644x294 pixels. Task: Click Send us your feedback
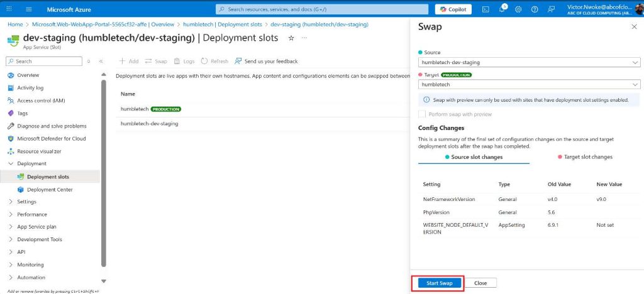pos(266,61)
